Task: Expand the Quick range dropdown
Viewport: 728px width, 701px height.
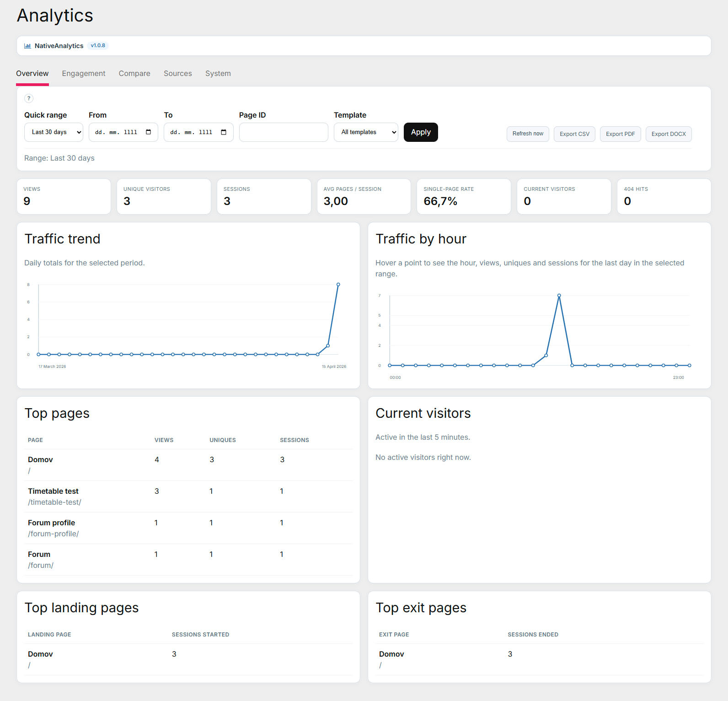Action: (54, 132)
